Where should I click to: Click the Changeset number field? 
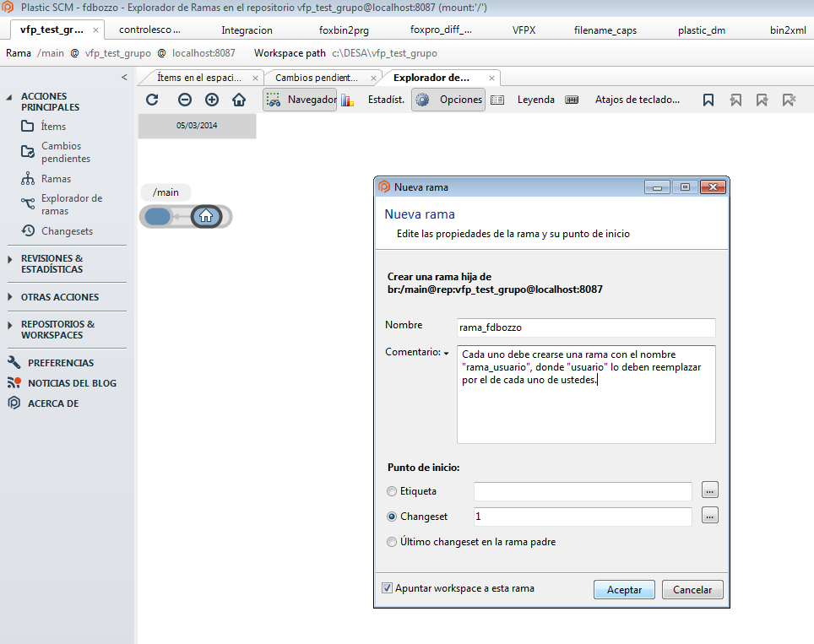click(583, 517)
